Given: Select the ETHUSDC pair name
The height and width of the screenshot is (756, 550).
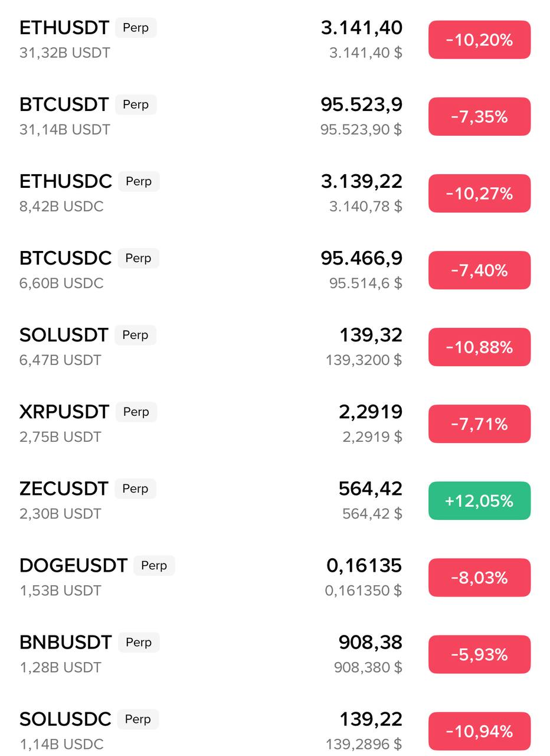Looking at the screenshot, I should (x=66, y=181).
